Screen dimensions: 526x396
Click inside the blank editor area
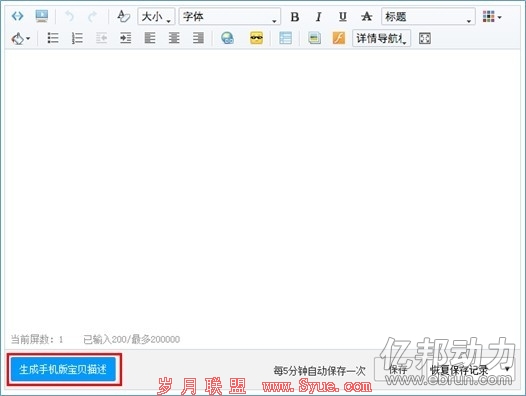pos(263,191)
